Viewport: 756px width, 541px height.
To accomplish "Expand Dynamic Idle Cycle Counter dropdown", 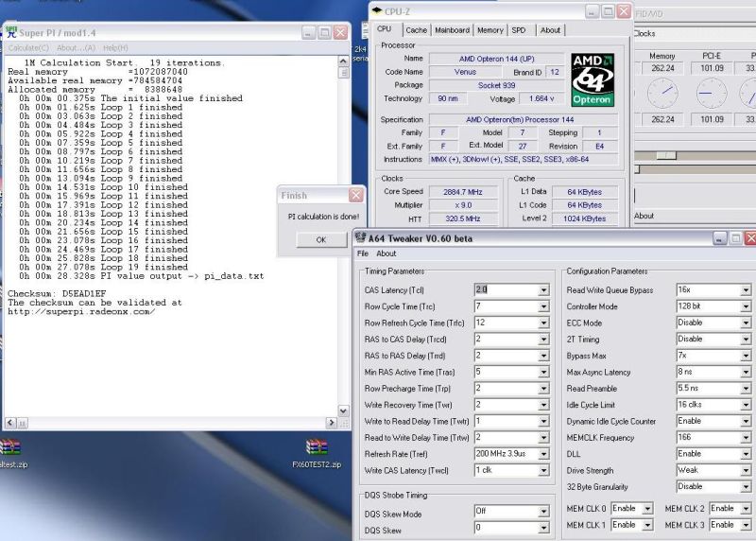I will click(746, 421).
